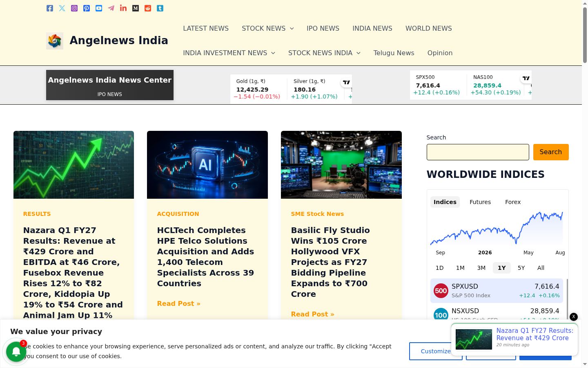Select the 1D chart time range
588x368 pixels.
(439, 268)
